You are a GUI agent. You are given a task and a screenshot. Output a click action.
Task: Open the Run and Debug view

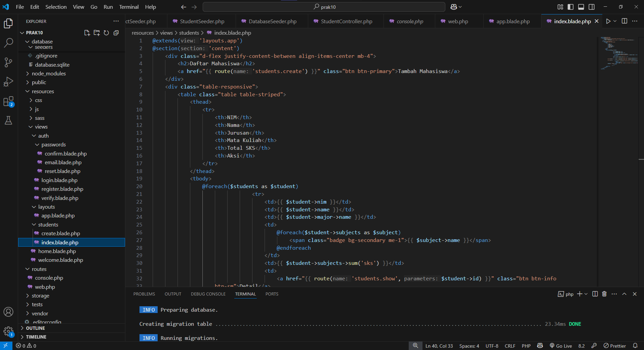pos(8,81)
